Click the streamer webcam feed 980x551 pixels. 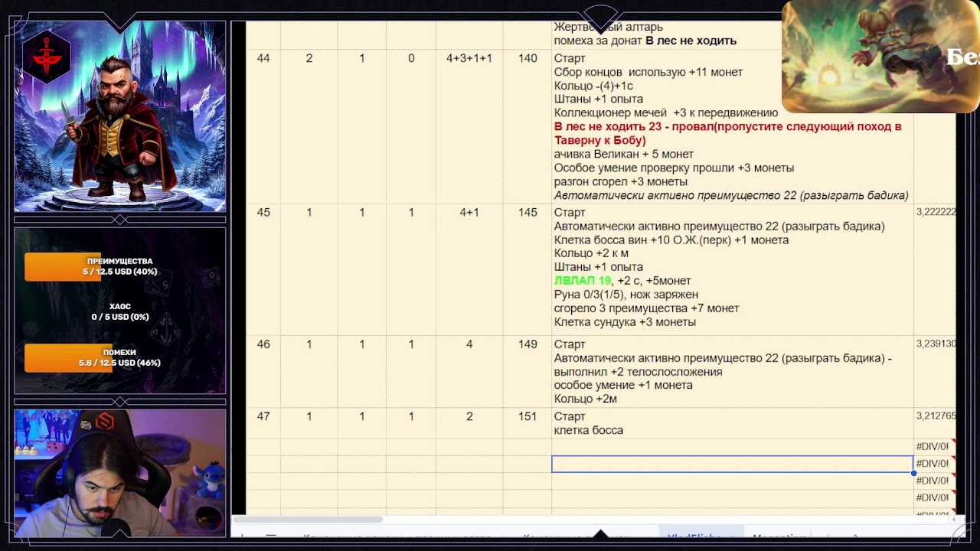pyautogui.click(x=120, y=473)
